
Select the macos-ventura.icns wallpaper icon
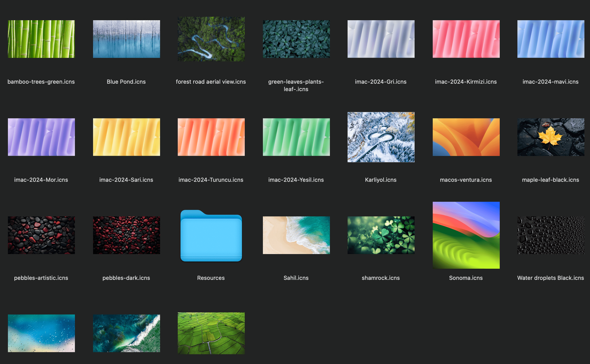coord(466,137)
